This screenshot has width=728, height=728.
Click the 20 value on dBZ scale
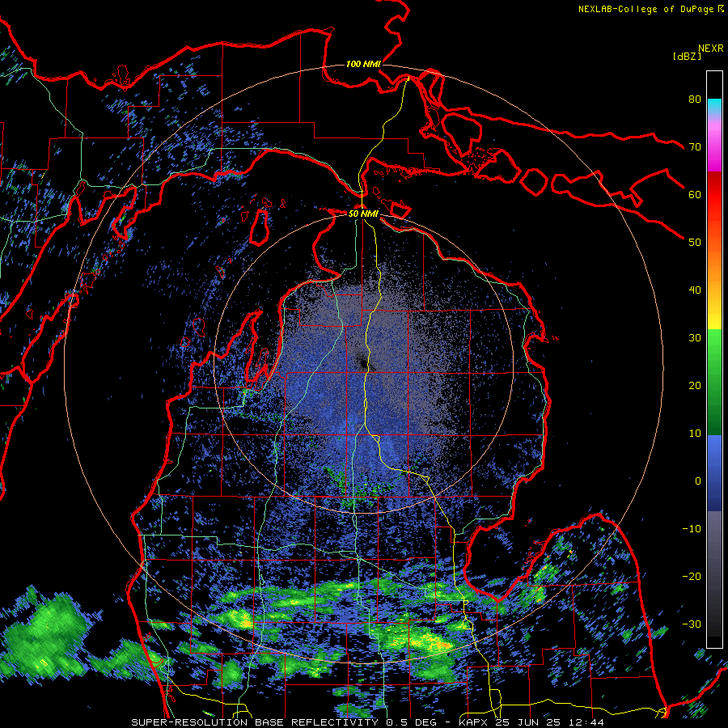(695, 385)
